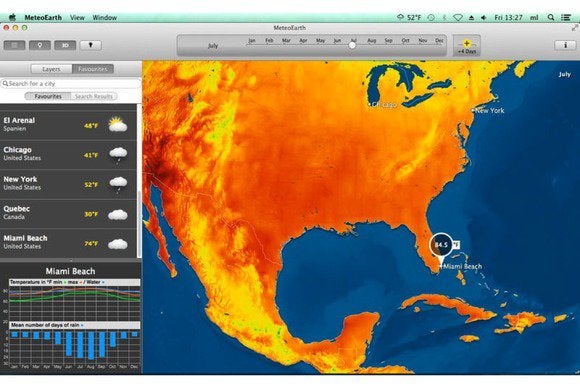This screenshot has height=388, width=580.
Task: Click the magnifier icon in the city search
Action: (x=5, y=84)
